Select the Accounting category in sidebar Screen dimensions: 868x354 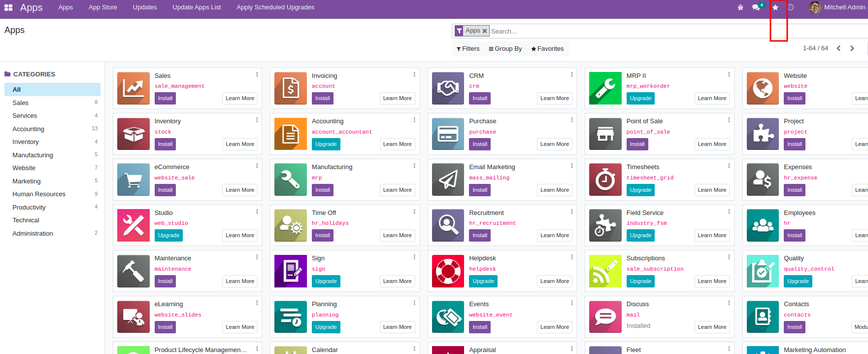(52, 129)
